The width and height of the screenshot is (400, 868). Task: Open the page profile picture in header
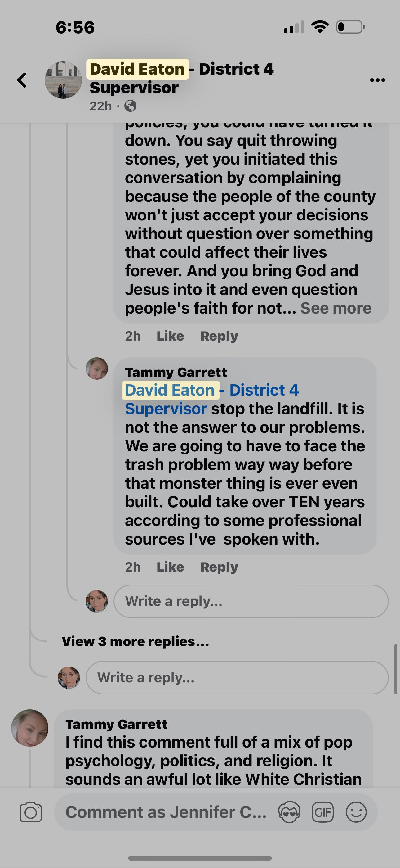[63, 80]
